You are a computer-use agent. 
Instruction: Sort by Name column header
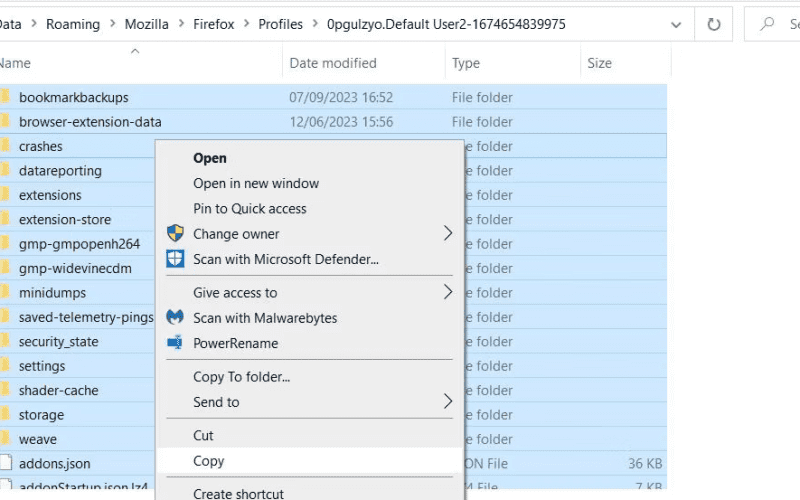tap(15, 63)
